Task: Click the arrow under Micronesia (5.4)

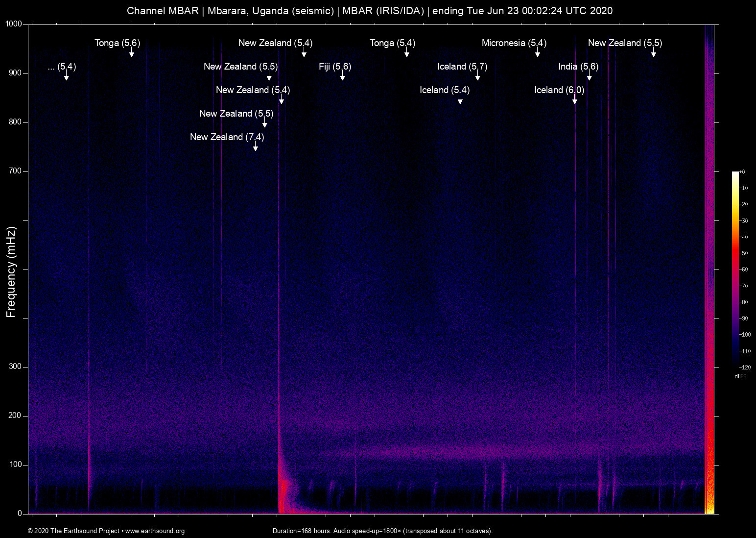Action: click(x=537, y=53)
